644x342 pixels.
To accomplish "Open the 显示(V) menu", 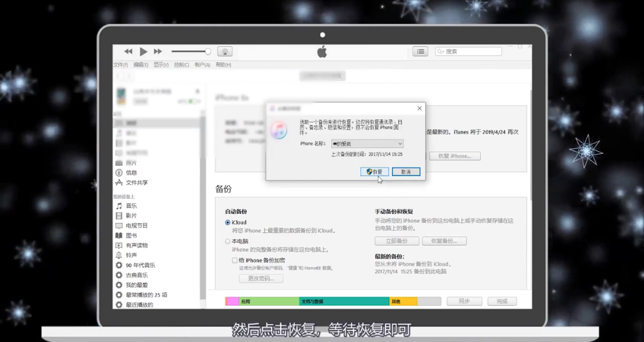I will (161, 65).
